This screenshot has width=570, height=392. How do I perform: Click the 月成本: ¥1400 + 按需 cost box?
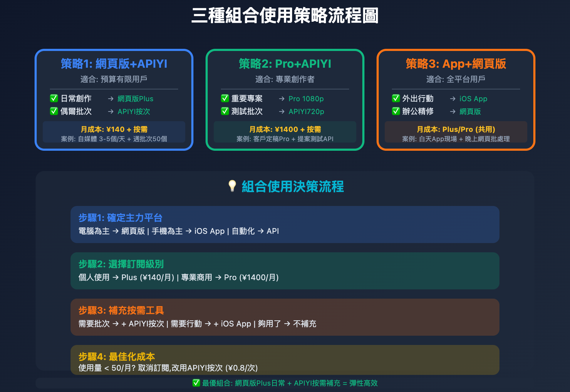[x=285, y=132]
